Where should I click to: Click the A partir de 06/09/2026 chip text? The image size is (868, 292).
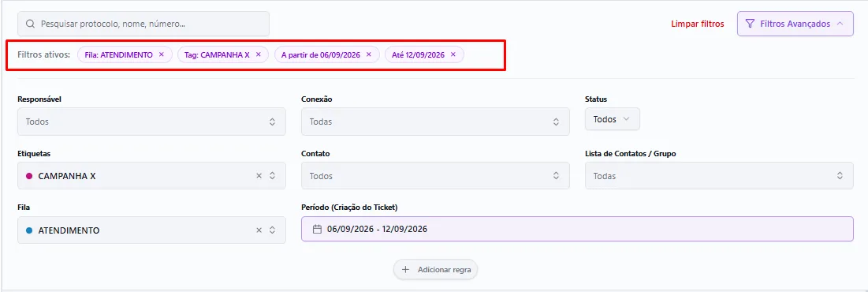321,55
